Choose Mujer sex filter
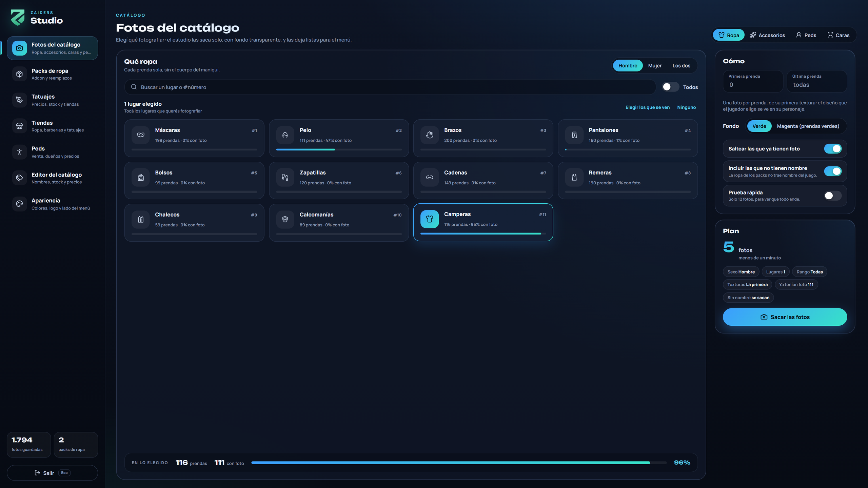 coord(655,65)
